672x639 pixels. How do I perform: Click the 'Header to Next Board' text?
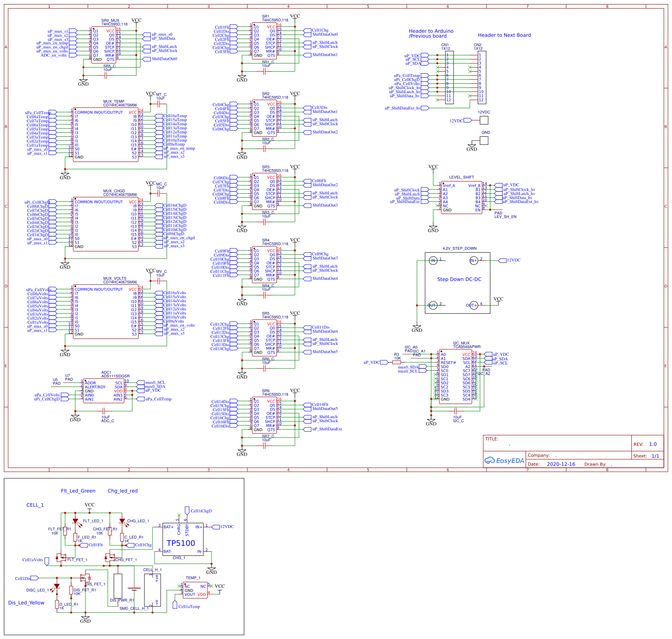[504, 35]
